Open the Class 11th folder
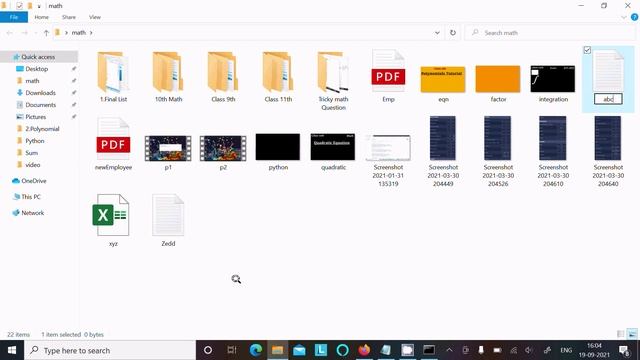This screenshot has height=360, width=640. (x=278, y=77)
